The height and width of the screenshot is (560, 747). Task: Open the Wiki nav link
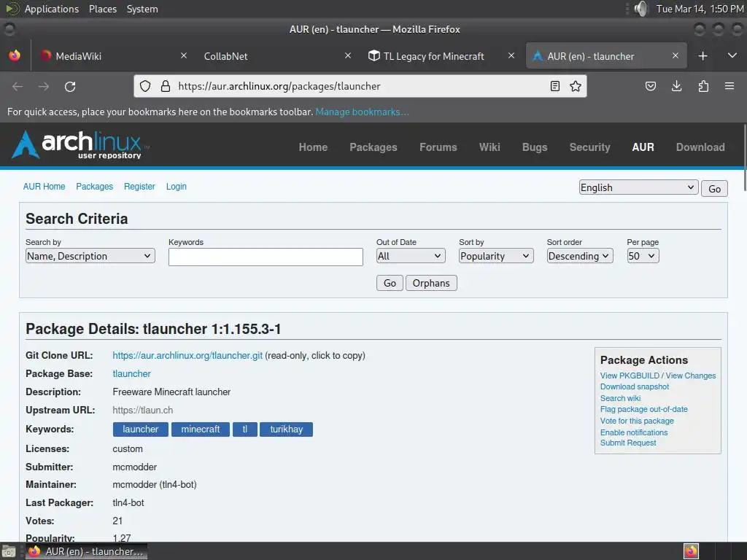click(x=489, y=147)
